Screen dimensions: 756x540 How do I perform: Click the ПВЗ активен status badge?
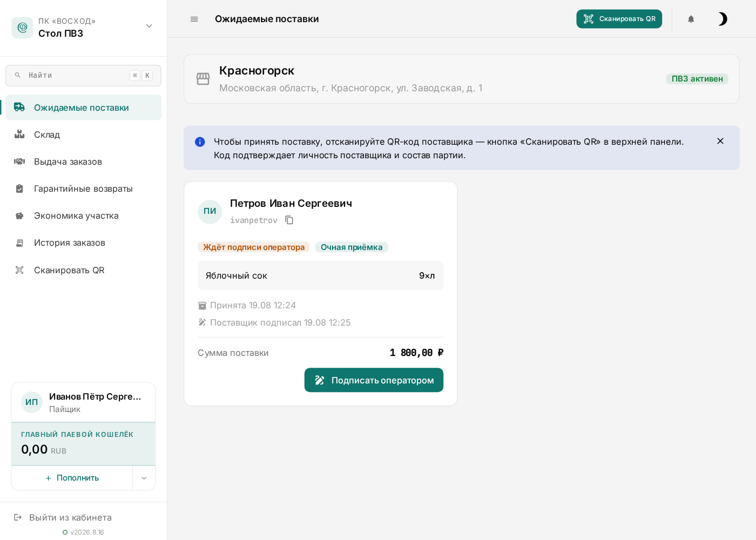click(697, 79)
